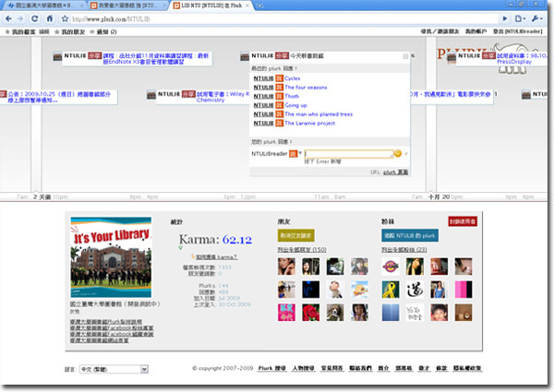Click the Go arrow beside the address bar

pyautogui.click(x=505, y=18)
